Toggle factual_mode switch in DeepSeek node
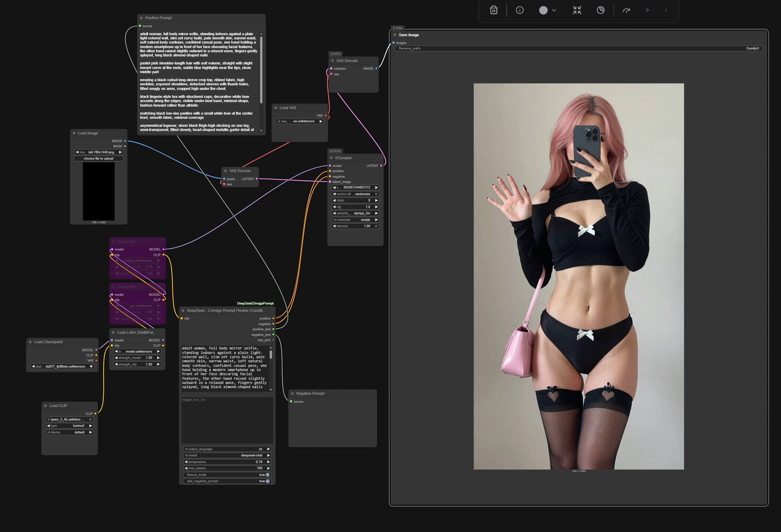Image resolution: width=781 pixels, height=532 pixels. pos(267,475)
